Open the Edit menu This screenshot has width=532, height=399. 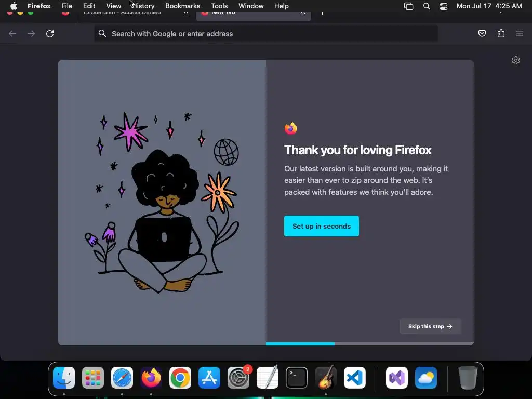89,6
